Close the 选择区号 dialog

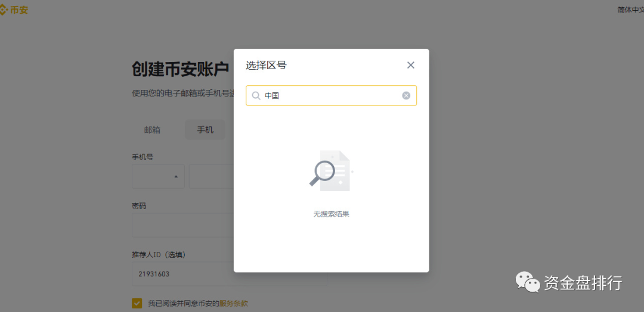410,65
